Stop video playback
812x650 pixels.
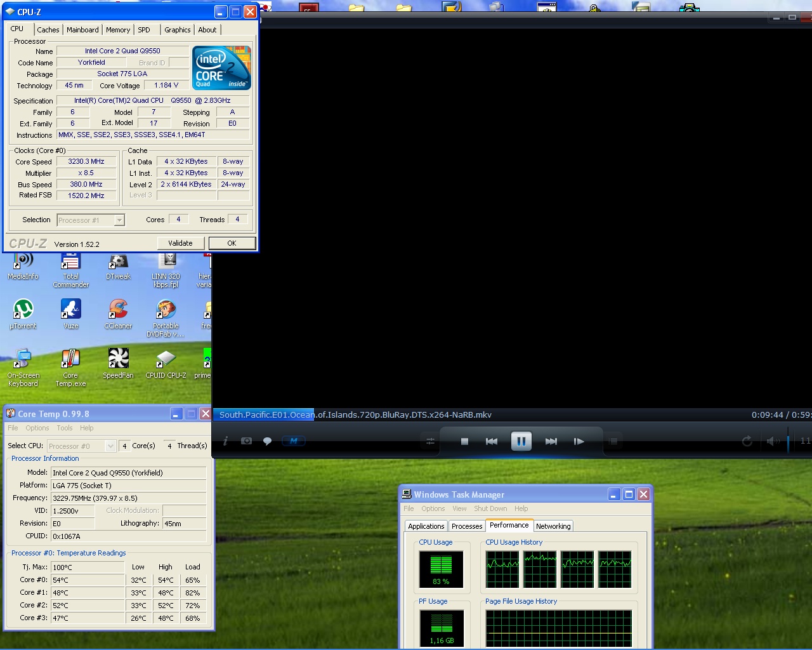464,441
